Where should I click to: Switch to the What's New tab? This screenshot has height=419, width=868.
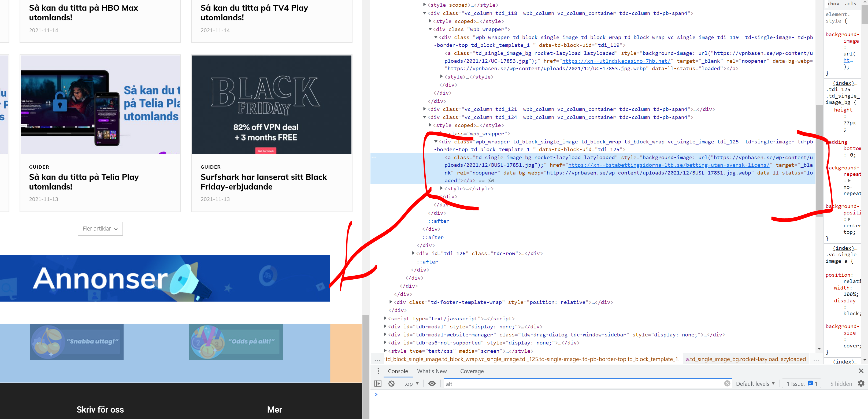pyautogui.click(x=432, y=371)
